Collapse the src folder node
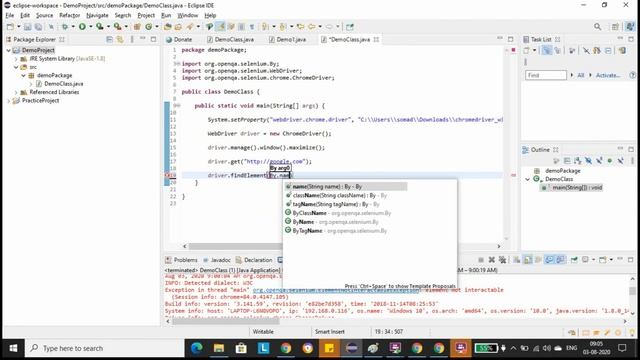 pos(16,67)
